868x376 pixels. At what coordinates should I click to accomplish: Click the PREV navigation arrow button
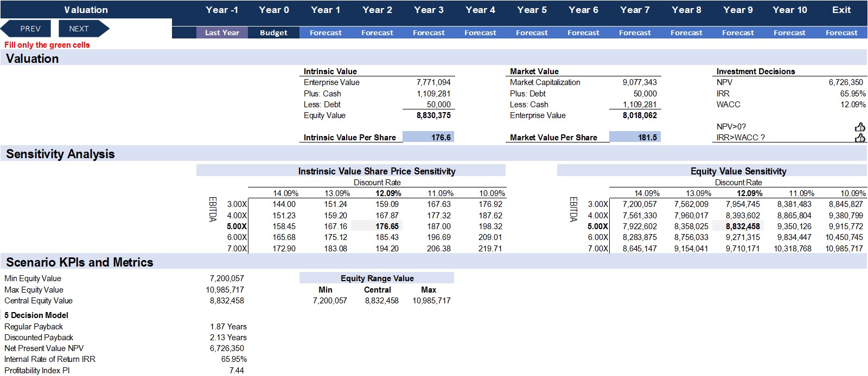click(26, 29)
